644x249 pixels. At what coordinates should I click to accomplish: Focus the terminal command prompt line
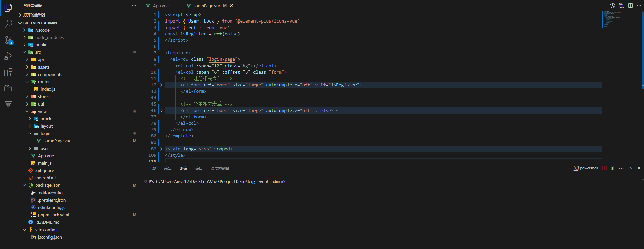(219, 182)
